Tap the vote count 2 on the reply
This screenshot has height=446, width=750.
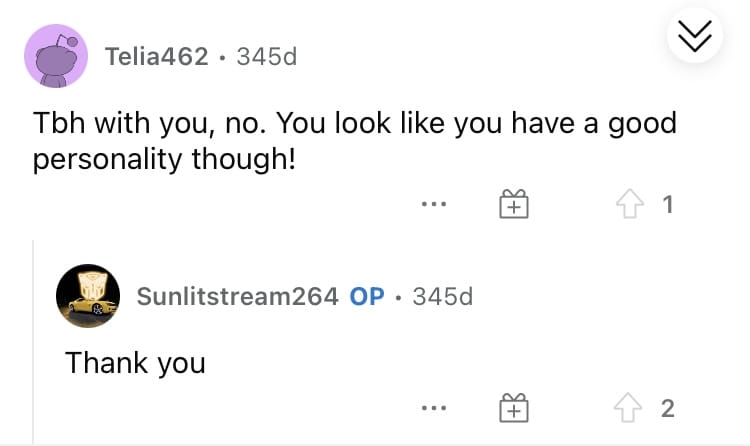(x=668, y=408)
